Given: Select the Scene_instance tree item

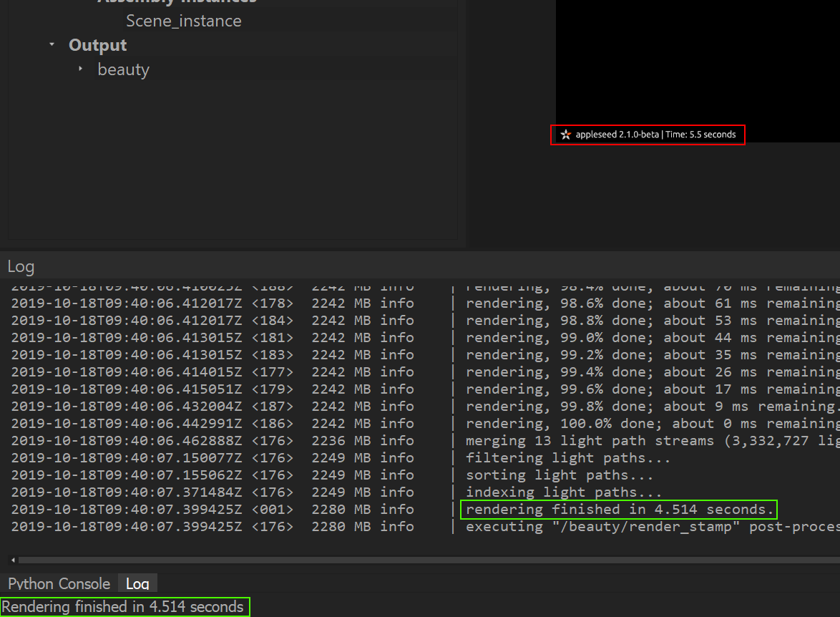Looking at the screenshot, I should (183, 21).
